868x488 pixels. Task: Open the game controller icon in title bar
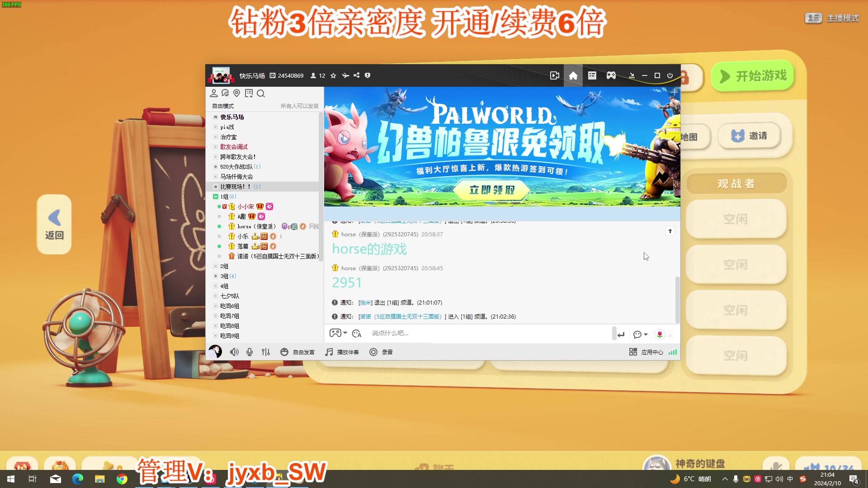611,75
